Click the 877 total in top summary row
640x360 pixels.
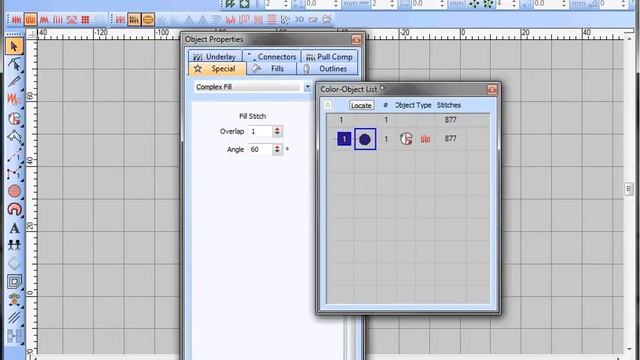point(451,120)
